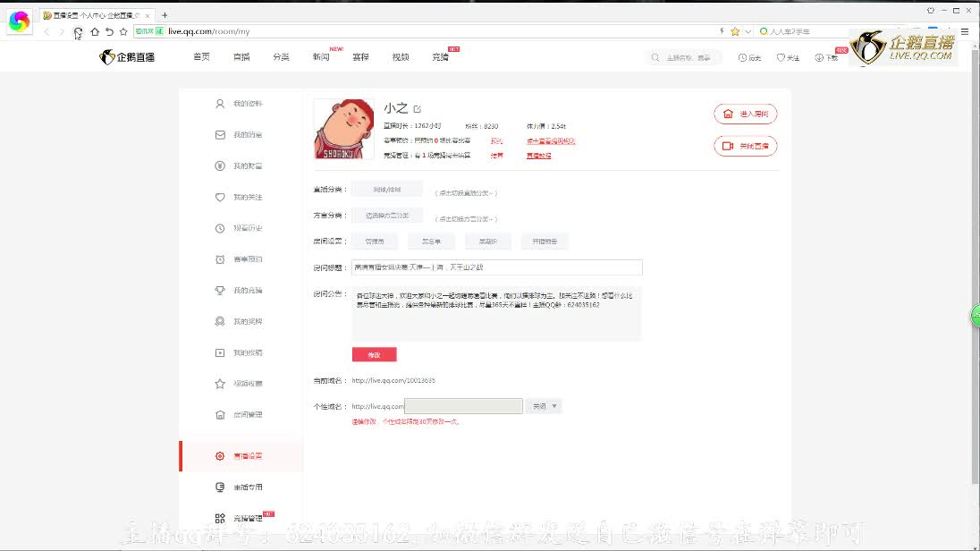Open the 首页 navigation menu item

point(201,57)
